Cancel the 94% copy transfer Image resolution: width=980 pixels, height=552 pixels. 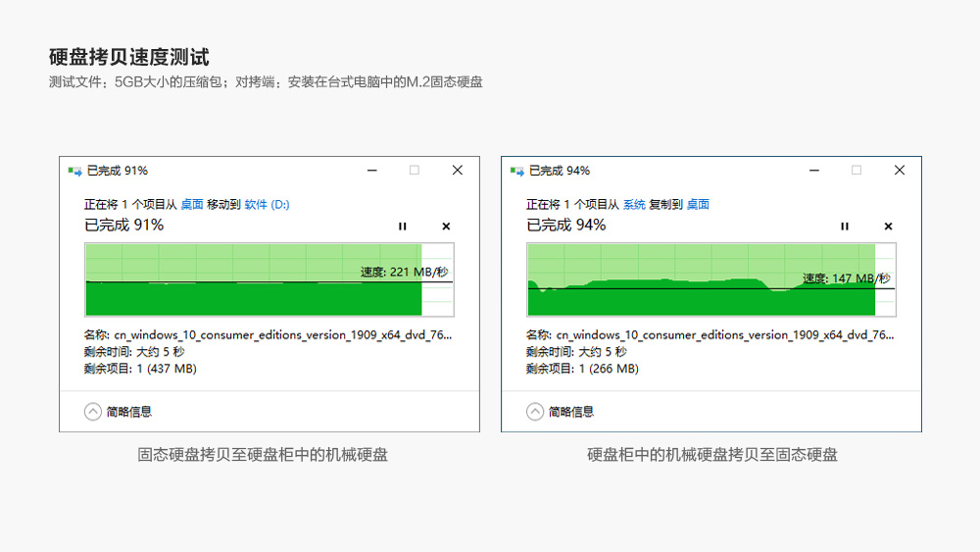[888, 226]
